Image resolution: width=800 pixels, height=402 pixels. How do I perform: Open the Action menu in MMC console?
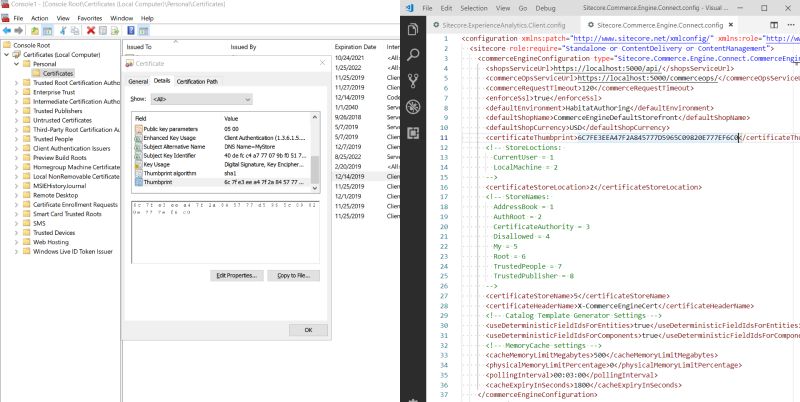coord(39,18)
